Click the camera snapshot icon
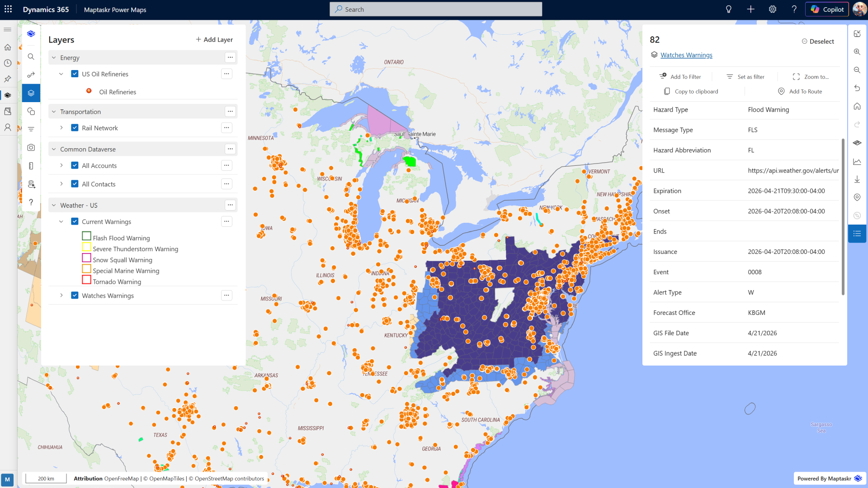868x488 pixels. pyautogui.click(x=31, y=147)
